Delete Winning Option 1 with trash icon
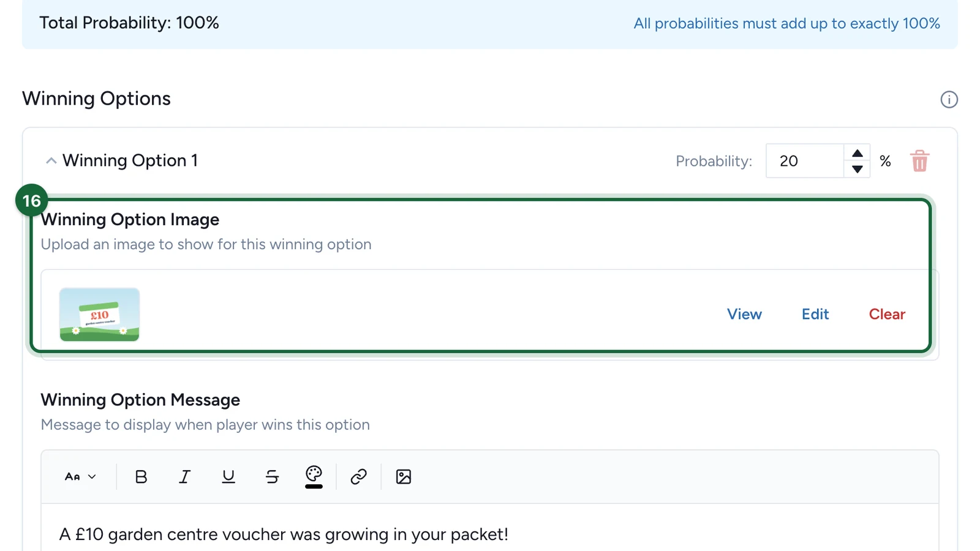The width and height of the screenshot is (980, 551). tap(919, 161)
